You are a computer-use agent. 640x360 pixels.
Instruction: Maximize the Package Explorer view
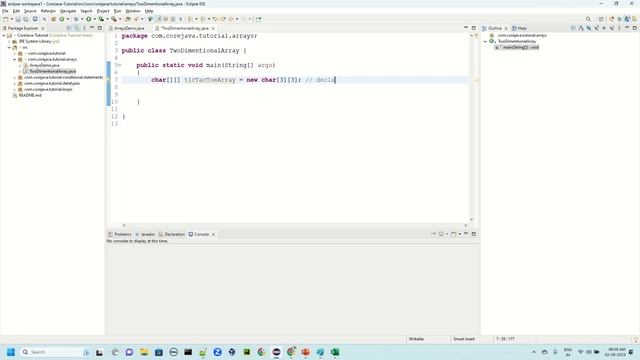(x=100, y=28)
